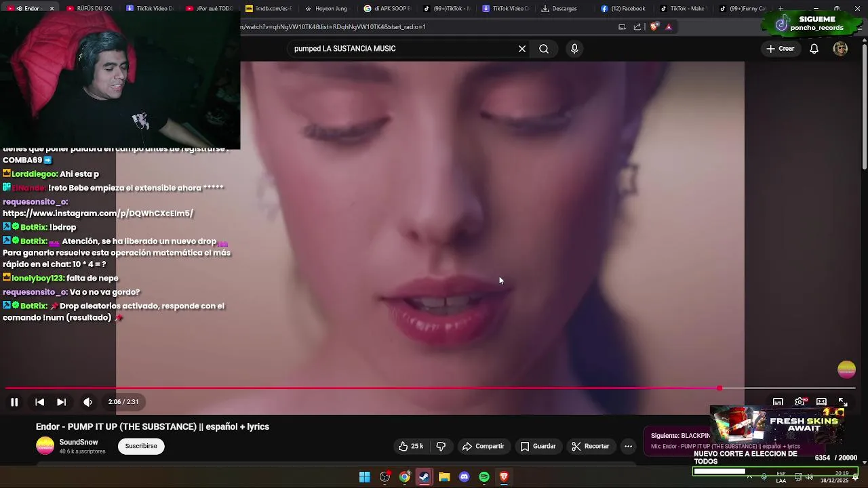Viewport: 868px width, 488px height.
Task: Click the cast icon in the address bar
Action: (622, 27)
